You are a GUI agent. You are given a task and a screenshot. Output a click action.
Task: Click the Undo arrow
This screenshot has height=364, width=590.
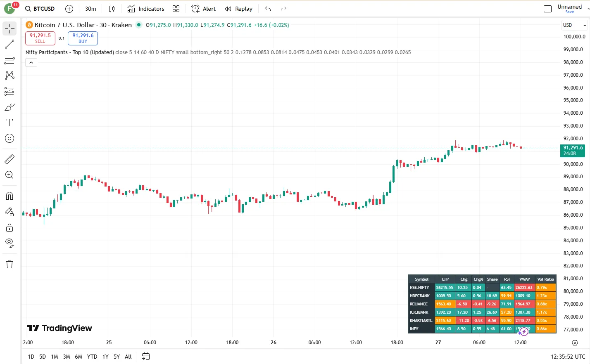pyautogui.click(x=268, y=9)
